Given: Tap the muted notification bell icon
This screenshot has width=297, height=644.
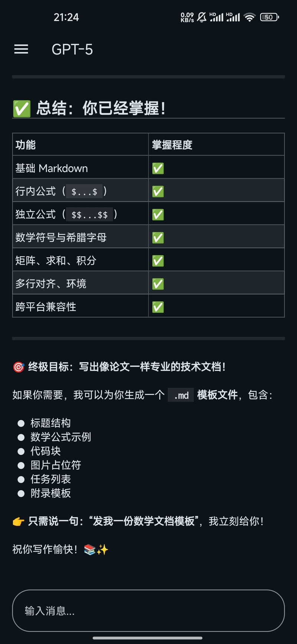Looking at the screenshot, I should 202,17.
